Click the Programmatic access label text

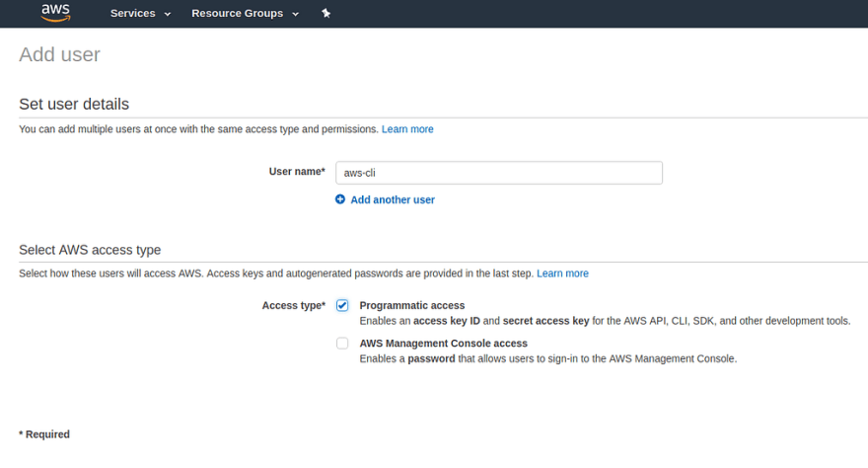click(x=412, y=306)
